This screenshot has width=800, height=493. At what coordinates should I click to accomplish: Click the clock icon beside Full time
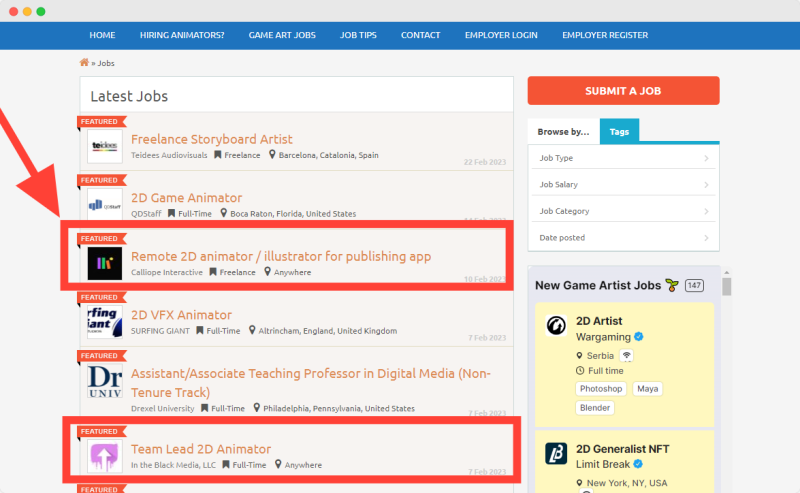click(x=580, y=371)
